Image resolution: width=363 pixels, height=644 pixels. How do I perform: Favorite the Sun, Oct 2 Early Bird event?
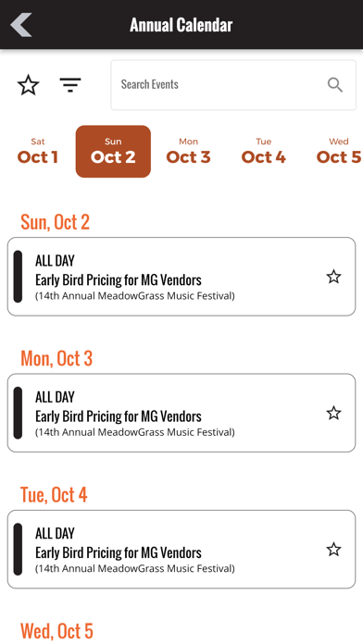pos(333,277)
